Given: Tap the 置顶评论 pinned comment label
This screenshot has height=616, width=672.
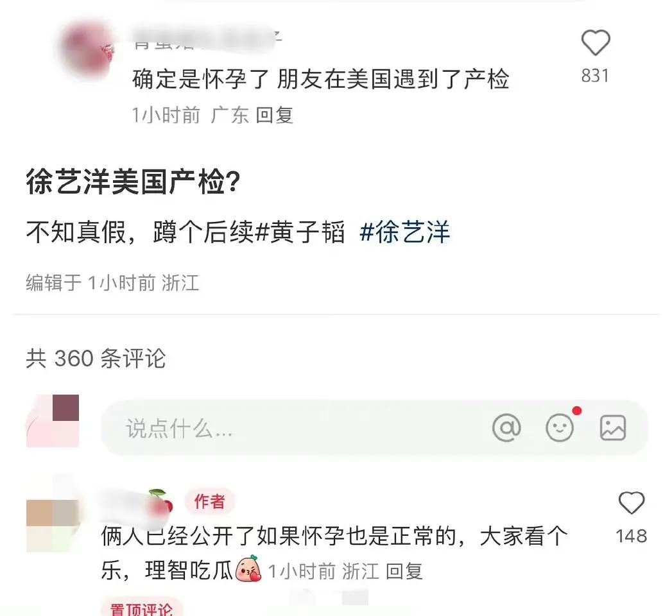Looking at the screenshot, I should point(141,608).
